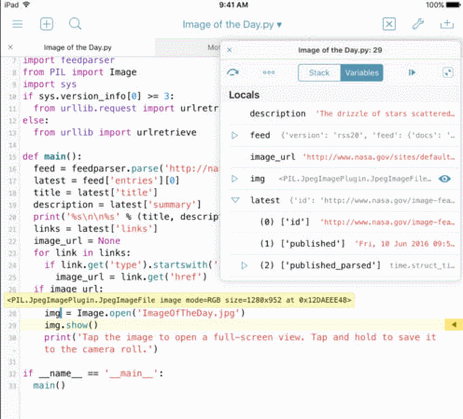Image resolution: width=463 pixels, height=419 pixels.
Task: Tap the new file plus icon
Action: [x=46, y=24]
